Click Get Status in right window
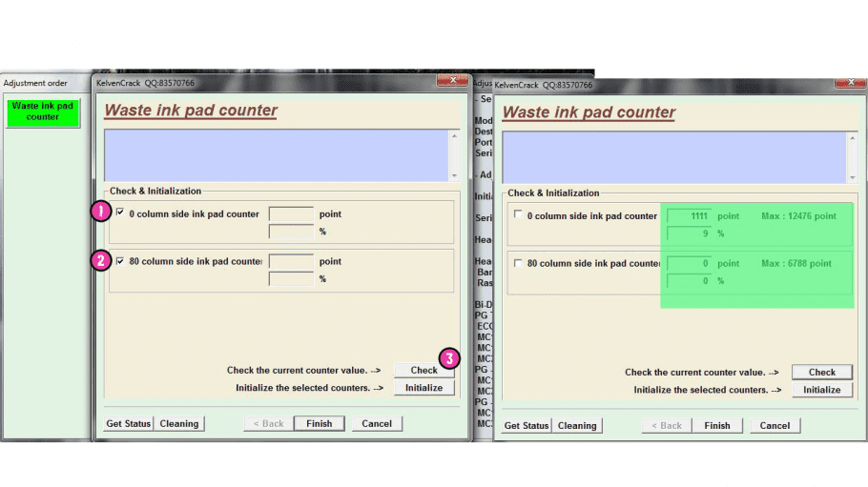The width and height of the screenshot is (868, 487). (x=527, y=426)
